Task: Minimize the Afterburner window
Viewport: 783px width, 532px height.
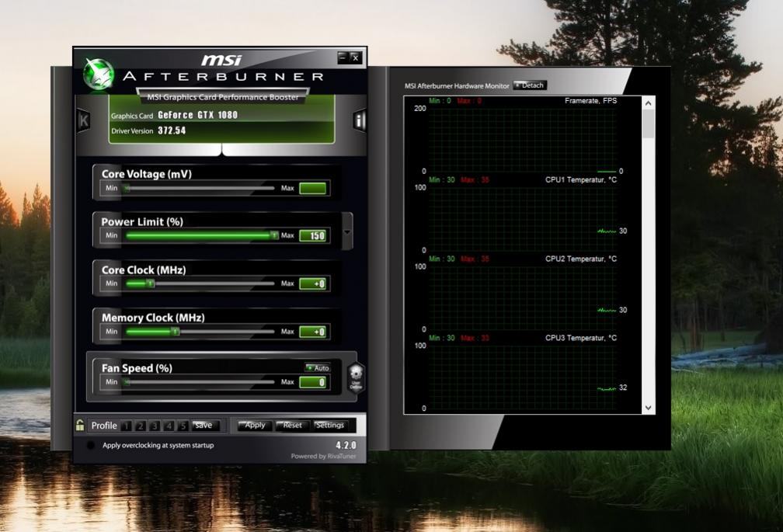Action: [342, 57]
